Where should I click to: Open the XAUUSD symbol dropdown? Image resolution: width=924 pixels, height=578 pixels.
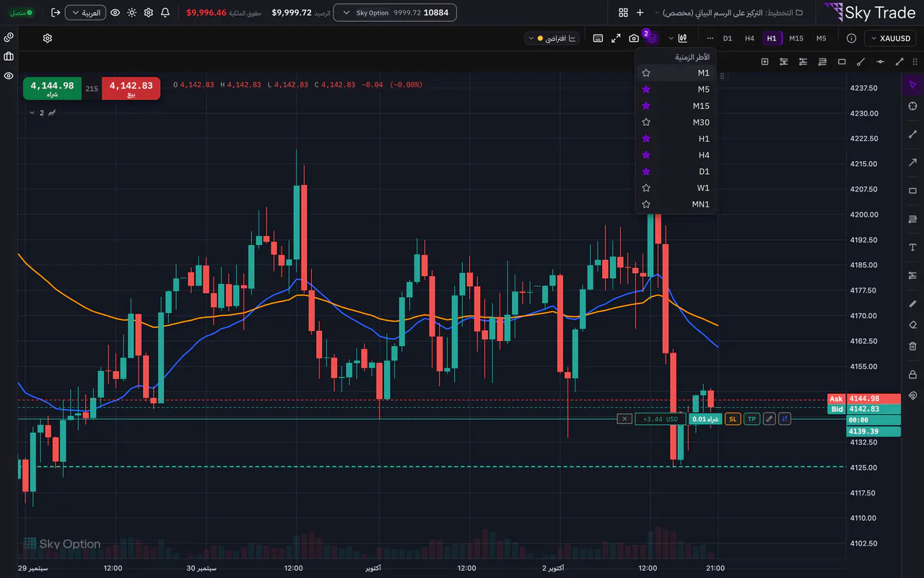point(891,38)
